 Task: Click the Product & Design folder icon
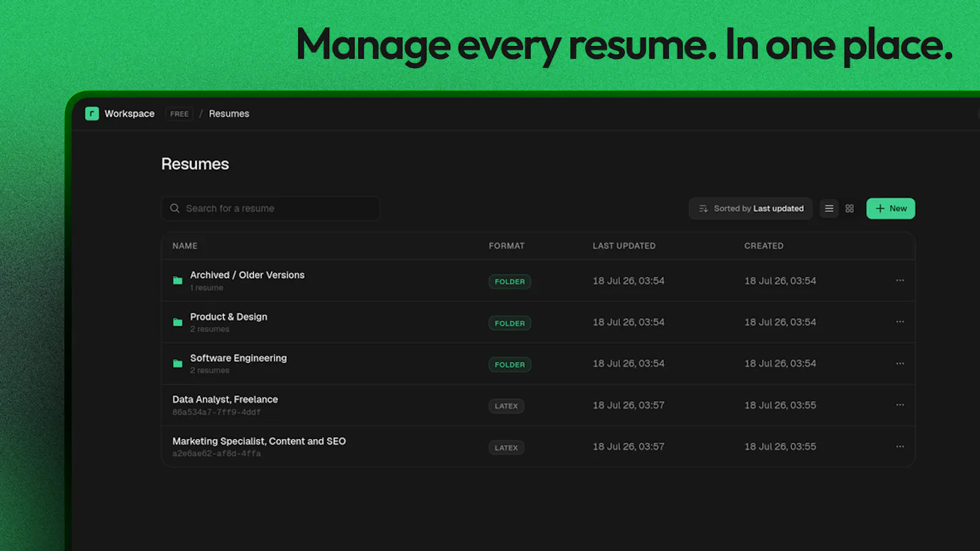pos(178,323)
